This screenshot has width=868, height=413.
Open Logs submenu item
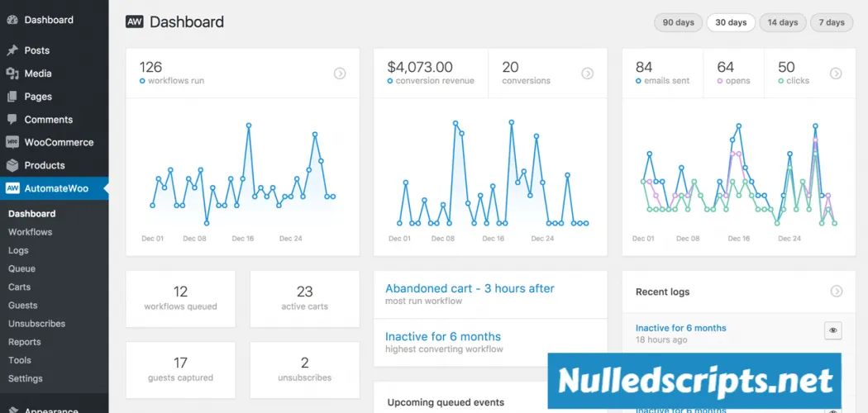18,250
